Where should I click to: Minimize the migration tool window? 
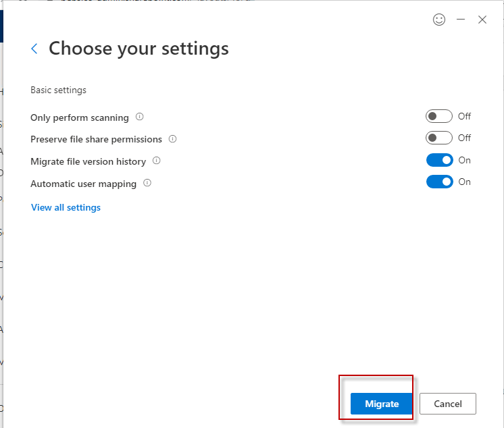tap(461, 20)
